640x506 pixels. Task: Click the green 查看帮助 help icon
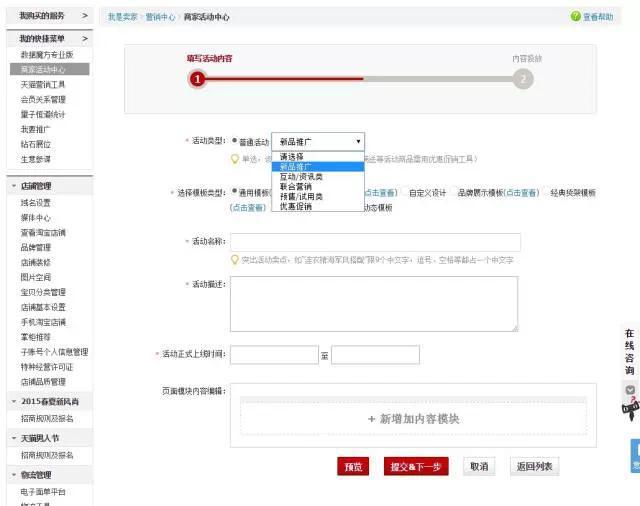tap(576, 16)
